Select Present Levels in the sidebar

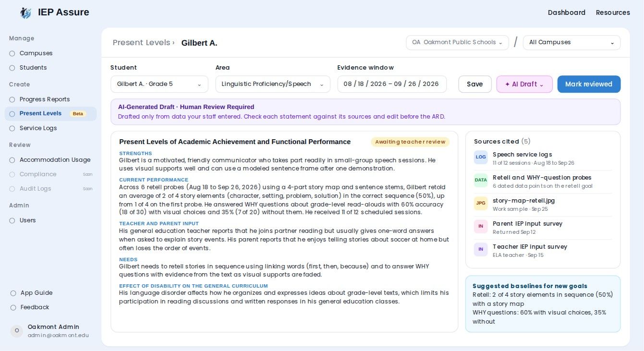[x=50, y=114]
